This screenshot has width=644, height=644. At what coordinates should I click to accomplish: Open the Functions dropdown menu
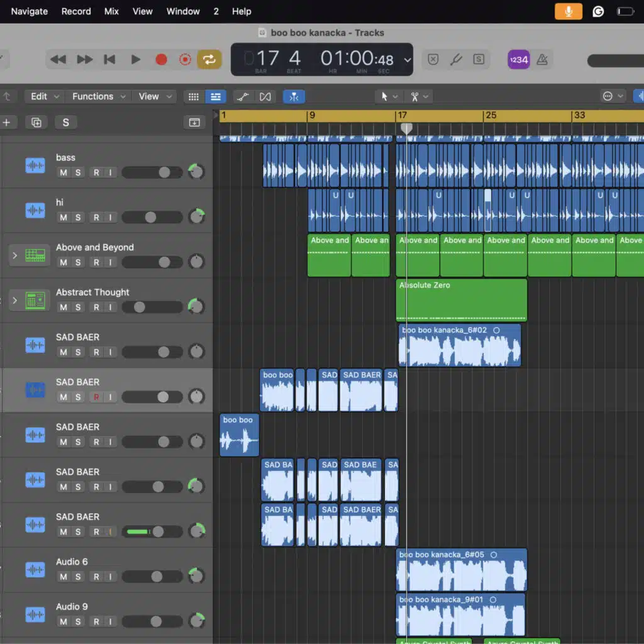(99, 96)
